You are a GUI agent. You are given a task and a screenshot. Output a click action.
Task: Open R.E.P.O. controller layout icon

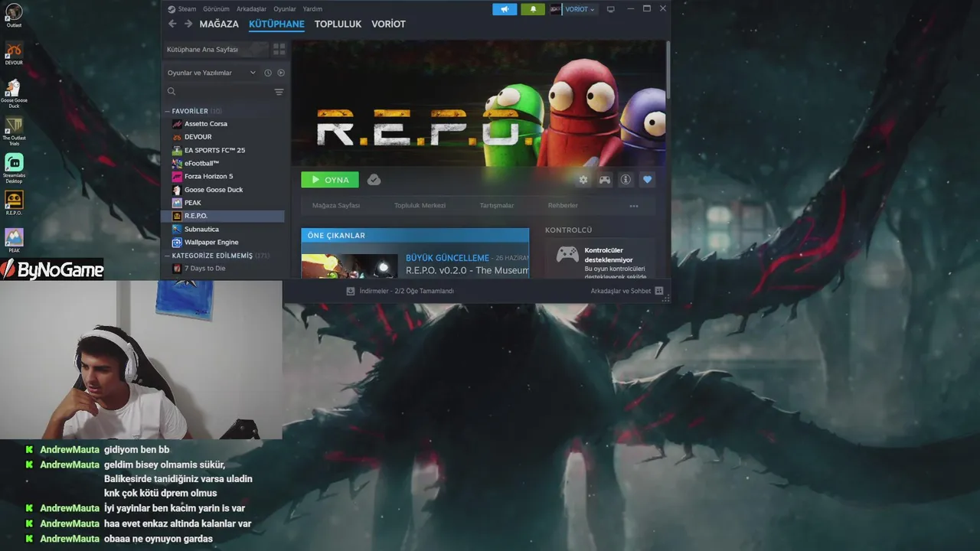pyautogui.click(x=605, y=180)
